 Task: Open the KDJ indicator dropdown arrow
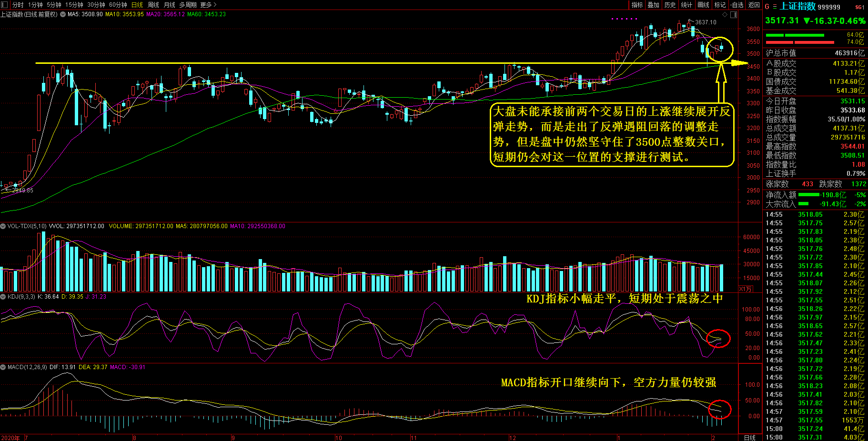[x=3, y=297]
